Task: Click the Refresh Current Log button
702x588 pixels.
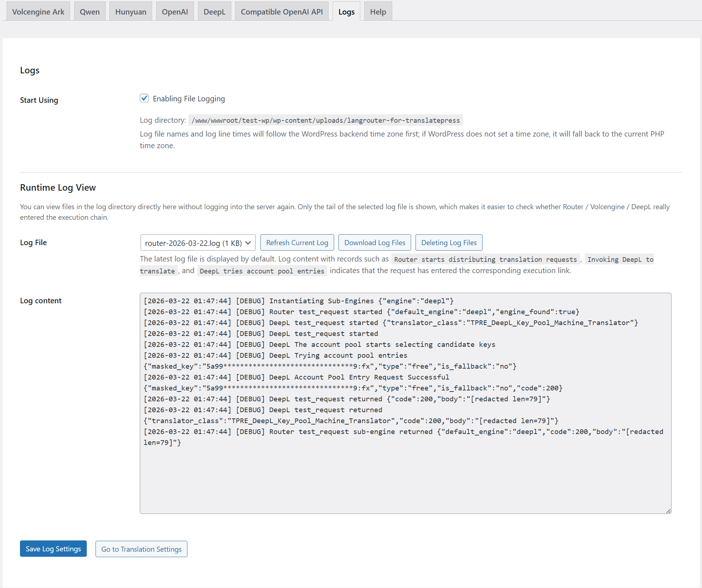Action: point(297,243)
